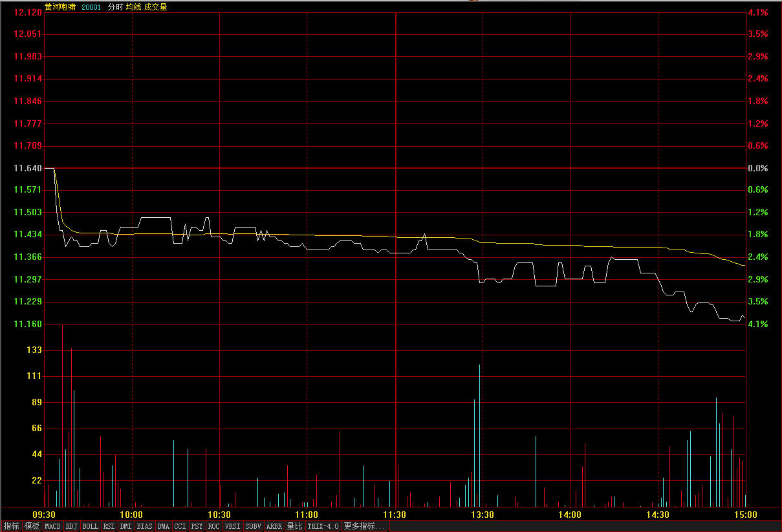Click the 指标 button in bottom bar

coord(12,526)
